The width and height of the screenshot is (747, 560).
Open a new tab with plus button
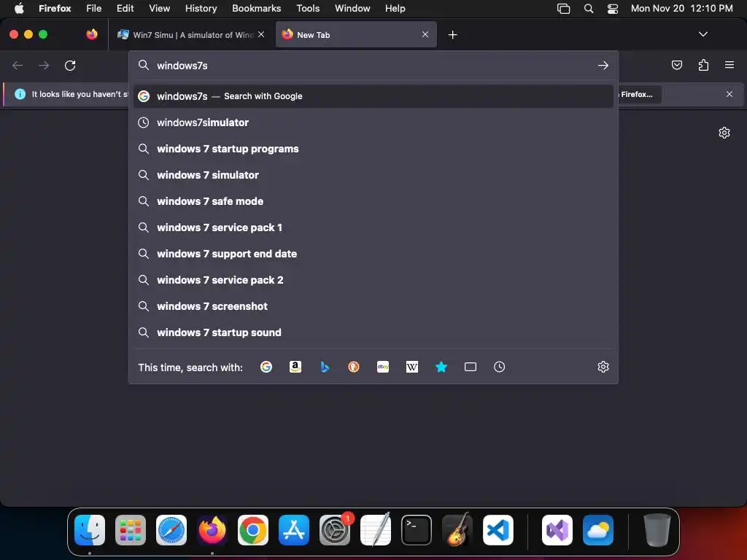tap(452, 35)
